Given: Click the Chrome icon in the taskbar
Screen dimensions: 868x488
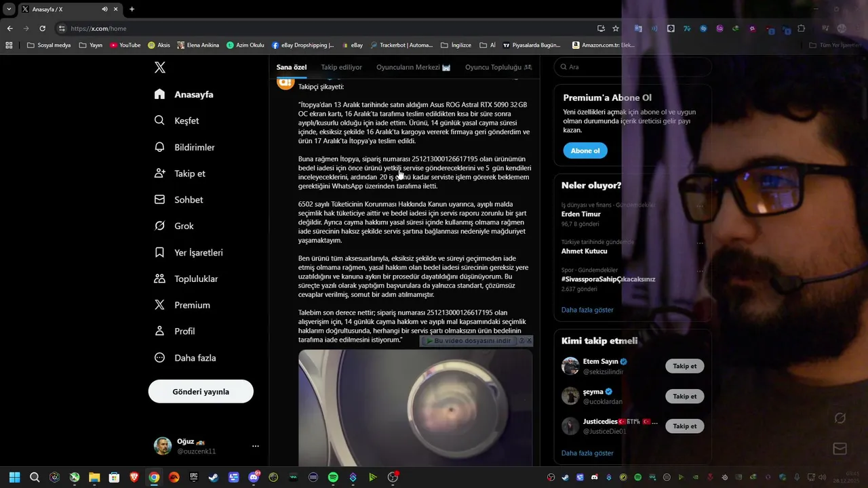Looking at the screenshot, I should 154,477.
